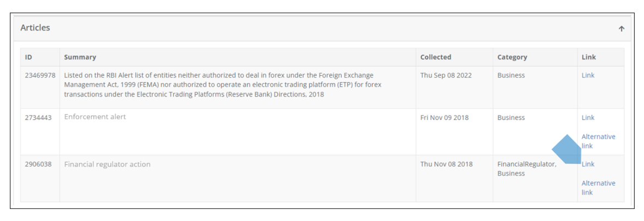Screen dimensions: 644x221
Task: Click the Financial regulator action summary
Action: pyautogui.click(x=107, y=164)
